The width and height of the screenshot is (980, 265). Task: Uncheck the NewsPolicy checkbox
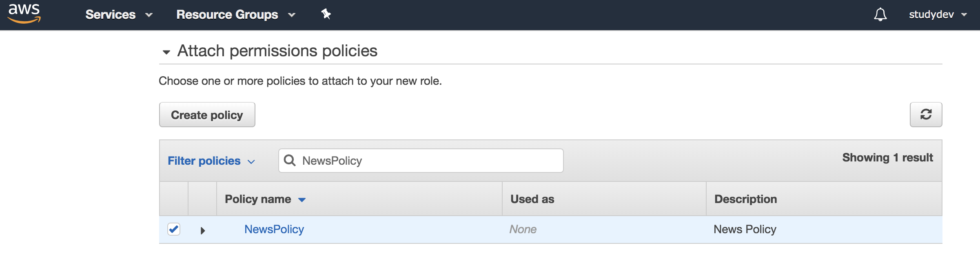tap(174, 229)
